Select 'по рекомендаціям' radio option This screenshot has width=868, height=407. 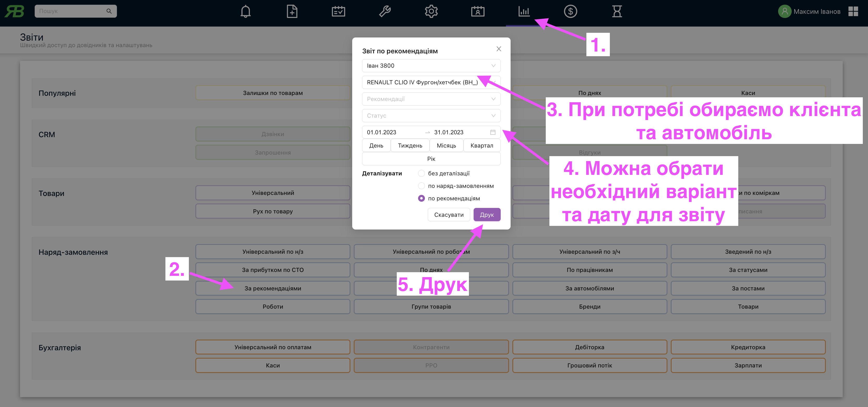421,198
